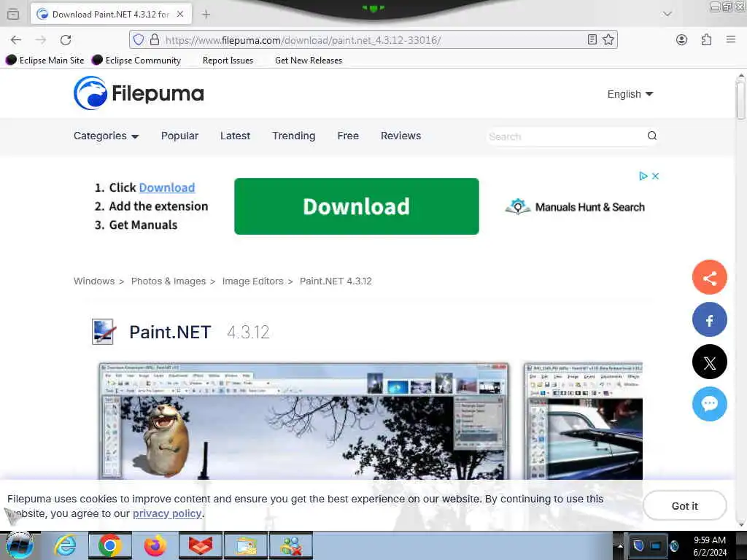Share page on Facebook
Image resolution: width=747 pixels, height=560 pixels.
709,320
